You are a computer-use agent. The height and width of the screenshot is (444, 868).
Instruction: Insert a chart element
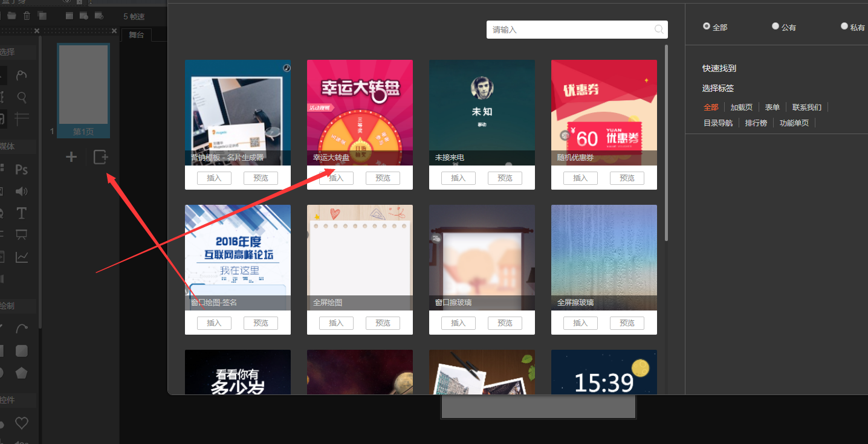22,257
